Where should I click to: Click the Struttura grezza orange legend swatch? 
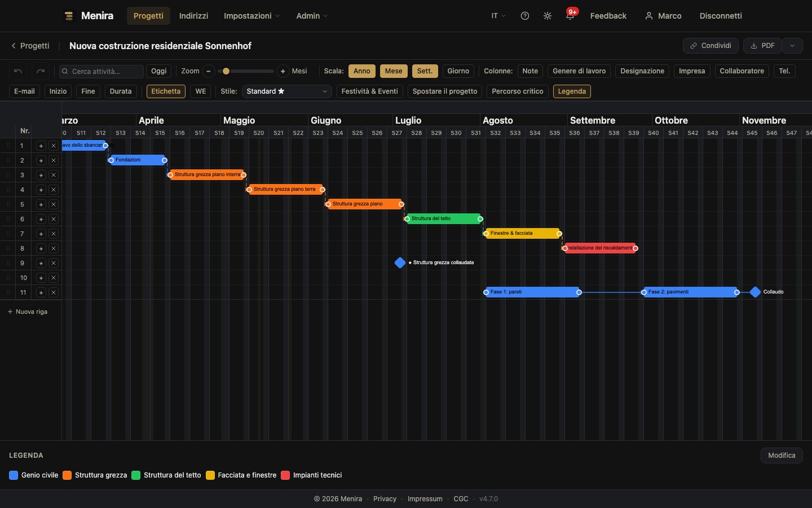point(67,475)
